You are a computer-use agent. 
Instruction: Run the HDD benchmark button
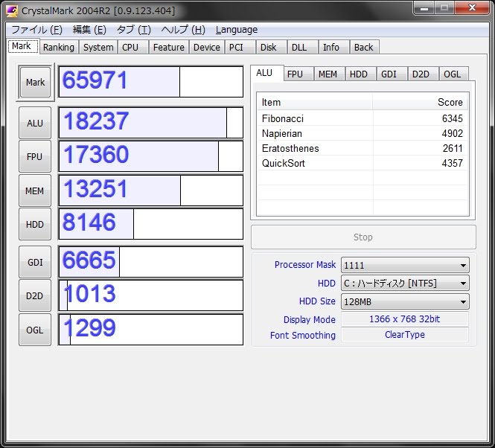[x=35, y=224]
